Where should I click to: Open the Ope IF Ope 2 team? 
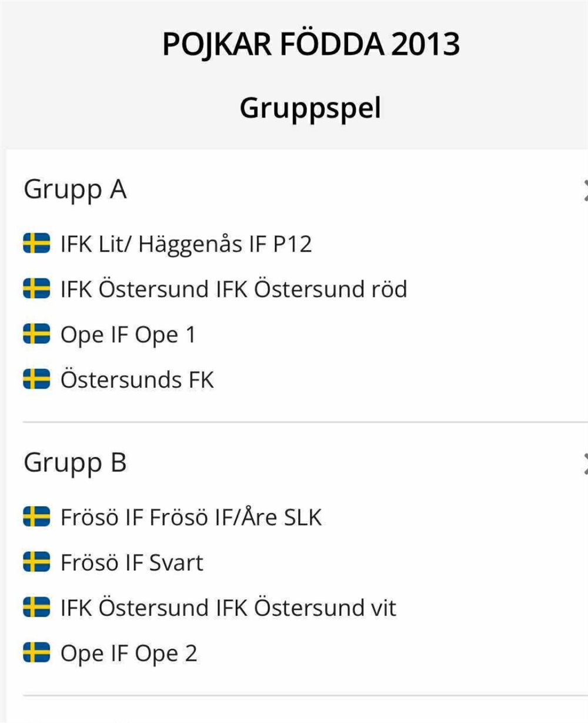point(129,653)
